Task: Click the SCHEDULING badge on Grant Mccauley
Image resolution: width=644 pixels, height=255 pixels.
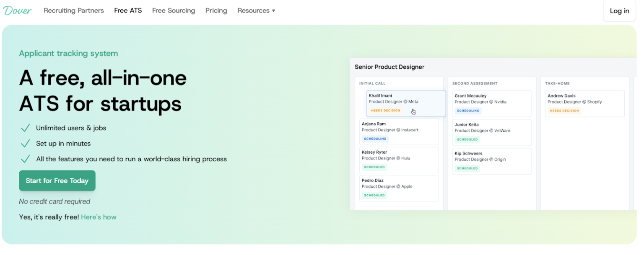Action: coord(468,111)
